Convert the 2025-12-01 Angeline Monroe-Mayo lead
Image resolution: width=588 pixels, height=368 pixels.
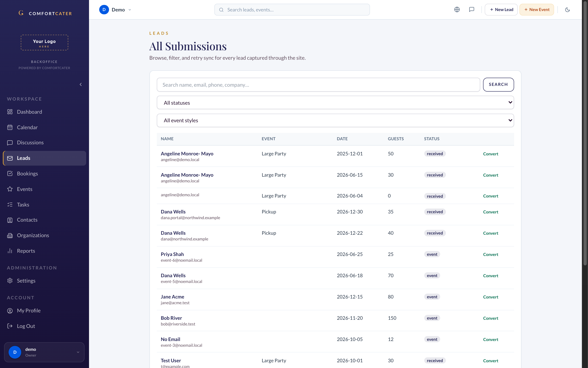pos(490,154)
